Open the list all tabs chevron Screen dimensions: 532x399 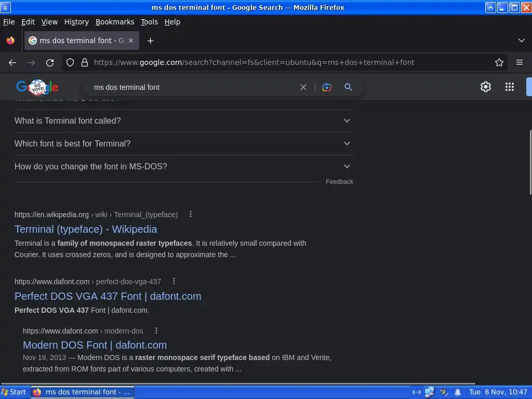[522, 41]
